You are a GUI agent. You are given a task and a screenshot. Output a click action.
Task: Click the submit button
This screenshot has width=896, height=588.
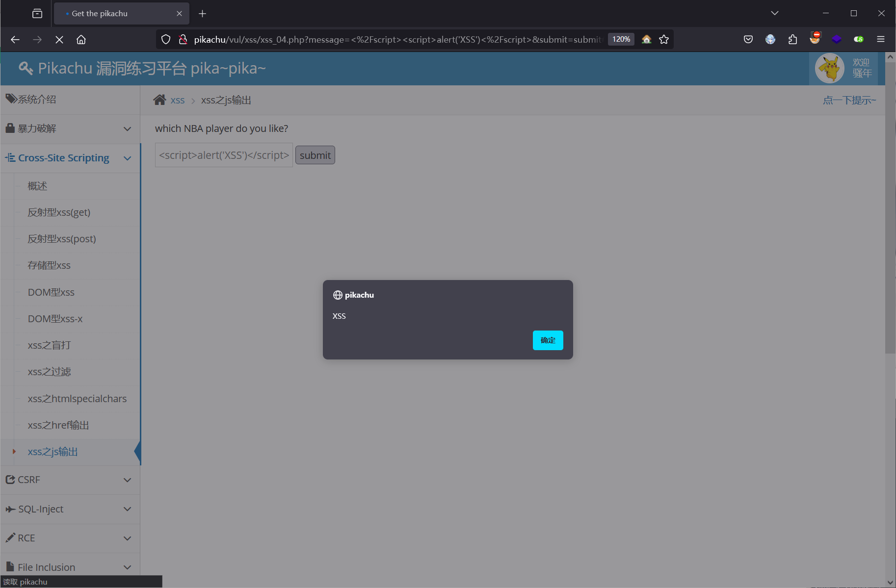tap(315, 155)
